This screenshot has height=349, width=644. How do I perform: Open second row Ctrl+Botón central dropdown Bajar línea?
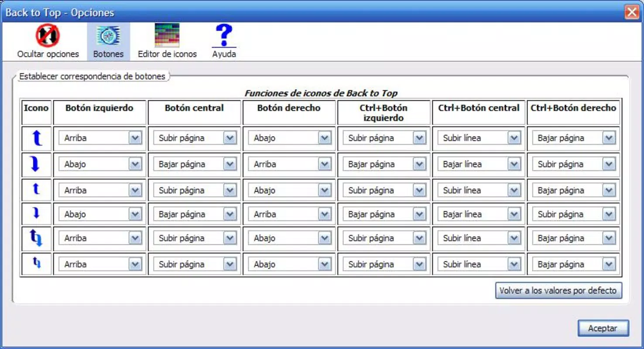click(479, 164)
